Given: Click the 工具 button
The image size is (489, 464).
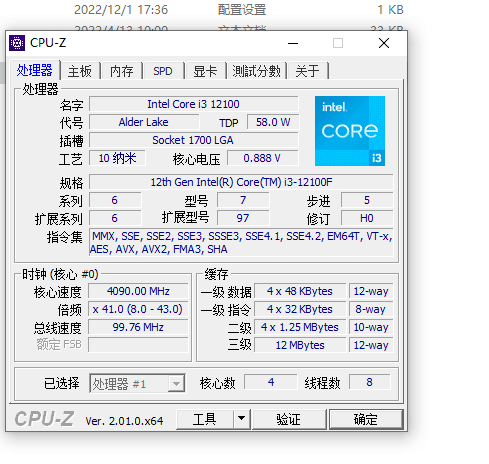Looking at the screenshot, I should 204,419.
